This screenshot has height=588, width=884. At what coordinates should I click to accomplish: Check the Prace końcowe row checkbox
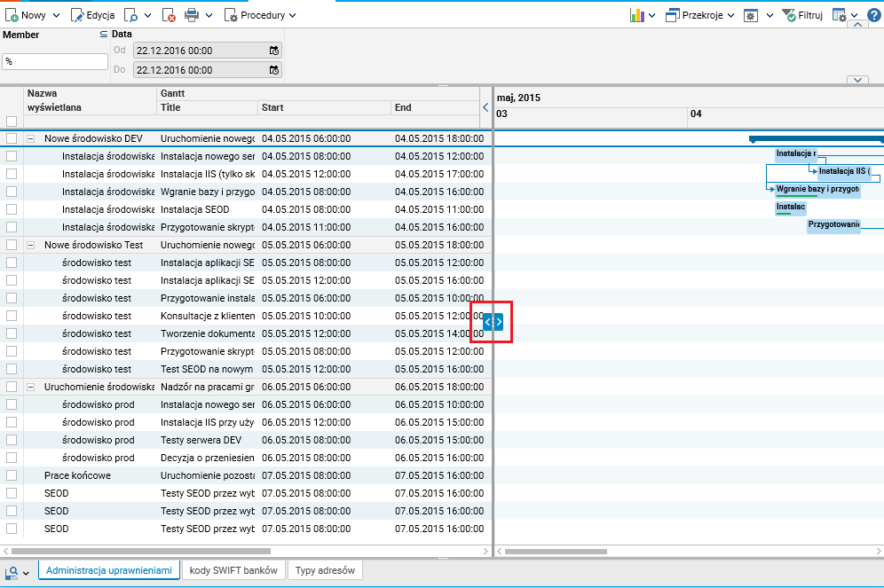point(12,475)
